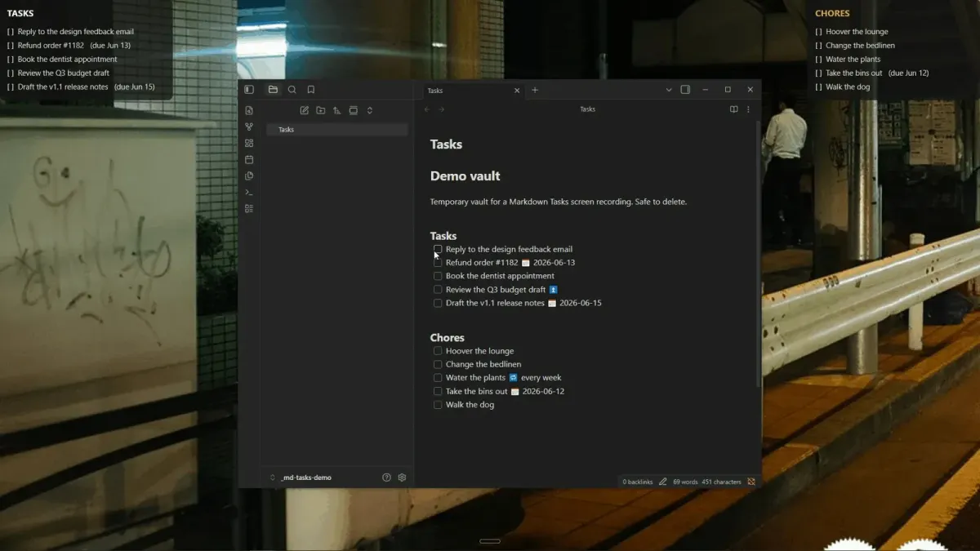Click 451 characters in status bar
This screenshot has width=980, height=551.
click(x=722, y=482)
